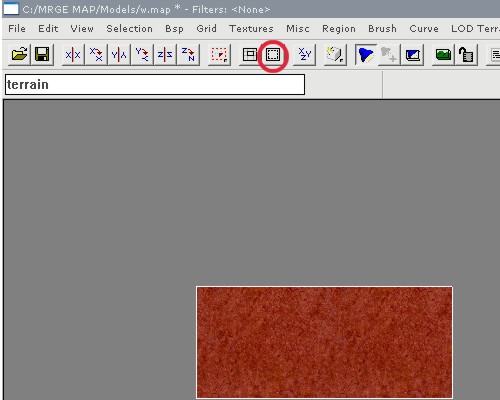Image resolution: width=500 pixels, height=400 pixels.
Task: Toggle the blue cone toolbar button
Action: pos(366,55)
